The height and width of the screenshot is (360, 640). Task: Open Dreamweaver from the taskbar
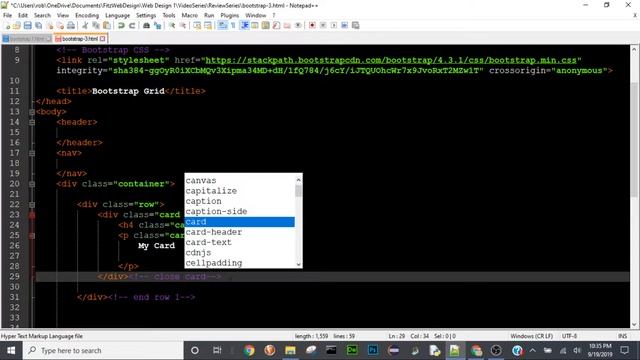(352, 351)
